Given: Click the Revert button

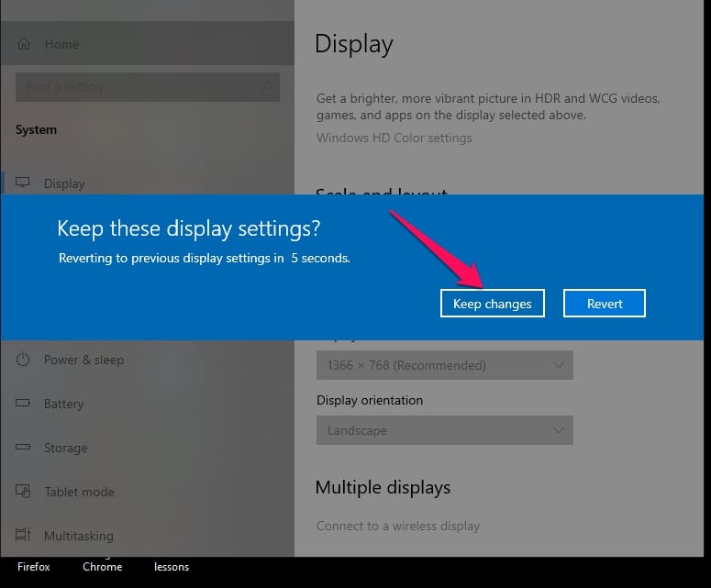Looking at the screenshot, I should pos(604,304).
